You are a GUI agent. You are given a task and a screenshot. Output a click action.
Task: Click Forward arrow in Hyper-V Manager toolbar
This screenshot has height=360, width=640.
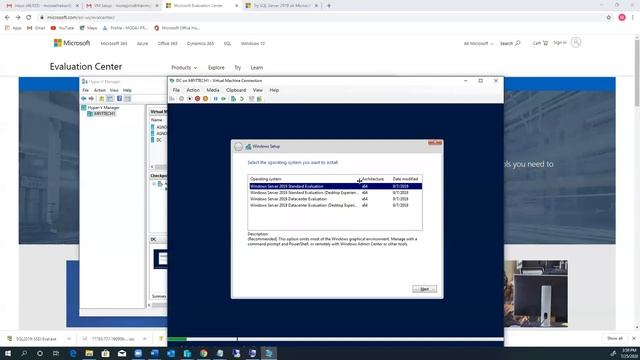pyautogui.click(x=91, y=99)
